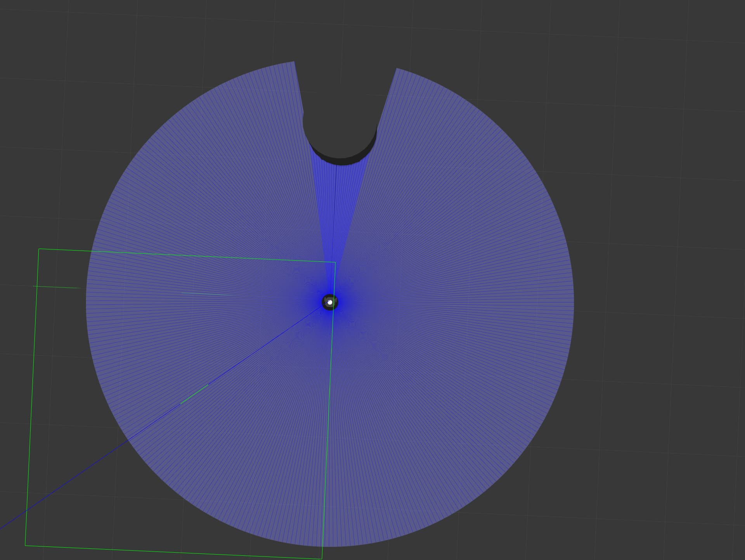Select the green bounding box bottom-left corner
The image size is (745, 560).
(x=26, y=545)
